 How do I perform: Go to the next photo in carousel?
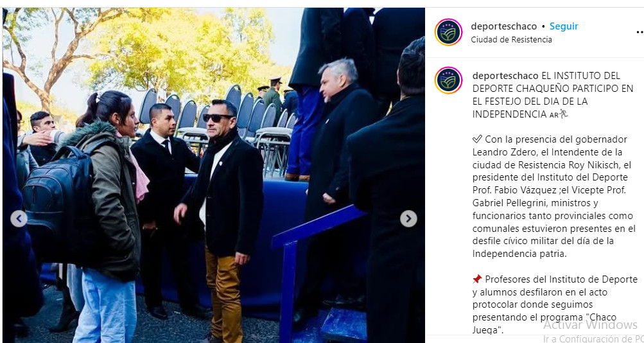point(408,218)
